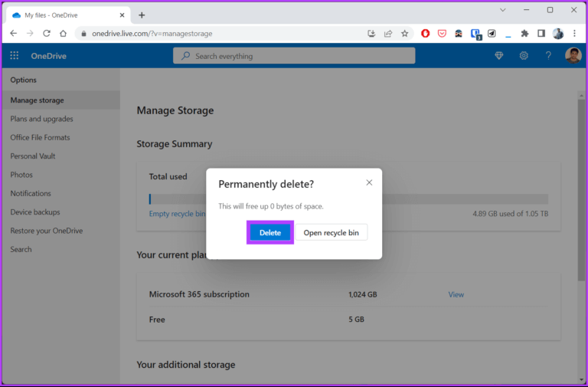
Task: Open the Chrome three-dot menu
Action: (574, 34)
